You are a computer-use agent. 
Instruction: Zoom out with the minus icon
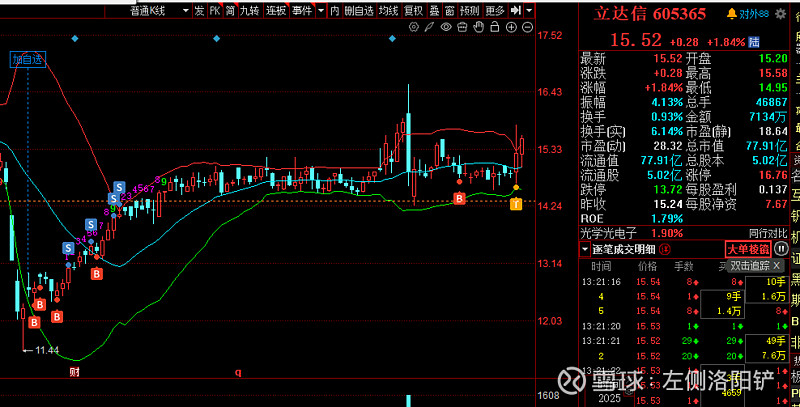528,27
